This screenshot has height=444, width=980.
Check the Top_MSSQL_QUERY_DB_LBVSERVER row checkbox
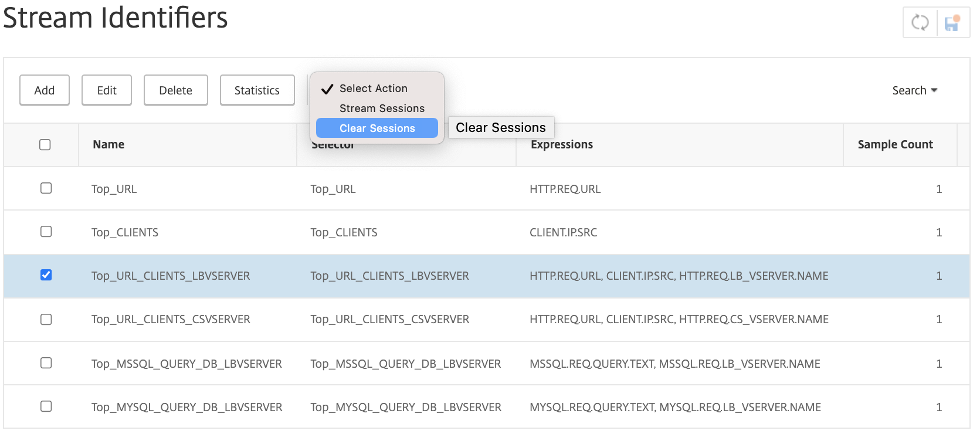[46, 363]
